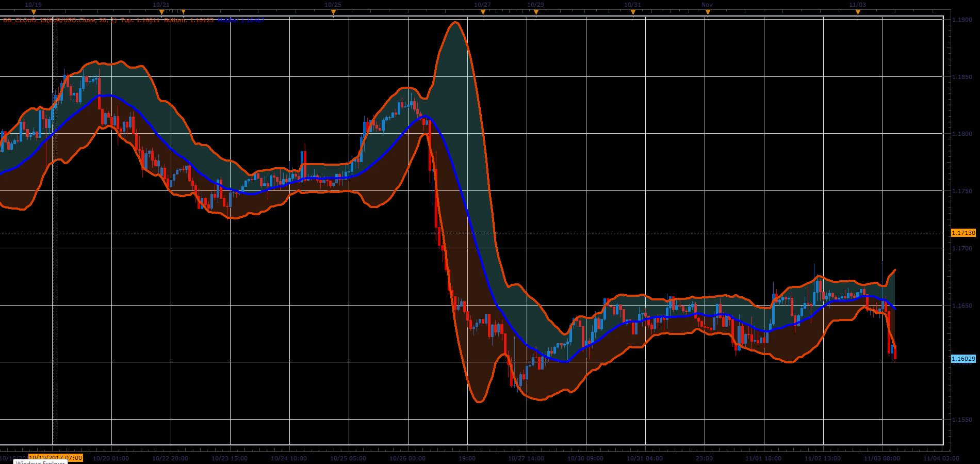Select the 1.1550 price axis label
This screenshot has height=464, width=980.
coord(962,420)
